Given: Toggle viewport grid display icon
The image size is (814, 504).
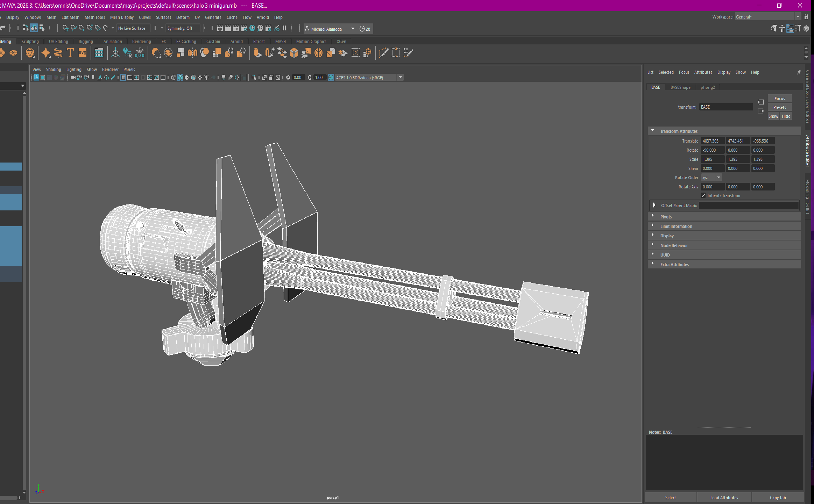Looking at the screenshot, I should coord(123,78).
